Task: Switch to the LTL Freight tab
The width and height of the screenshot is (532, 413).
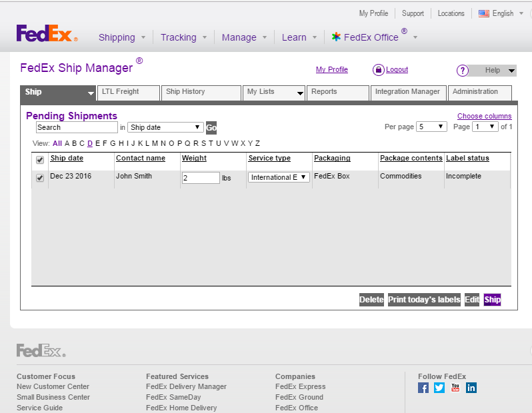Action: 129,93
